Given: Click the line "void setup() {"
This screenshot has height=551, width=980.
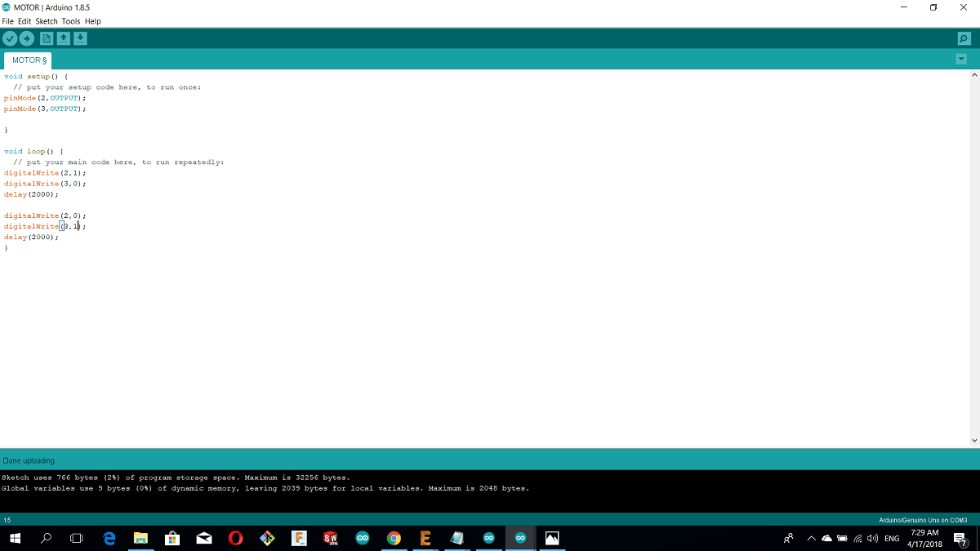Looking at the screenshot, I should coord(36,76).
